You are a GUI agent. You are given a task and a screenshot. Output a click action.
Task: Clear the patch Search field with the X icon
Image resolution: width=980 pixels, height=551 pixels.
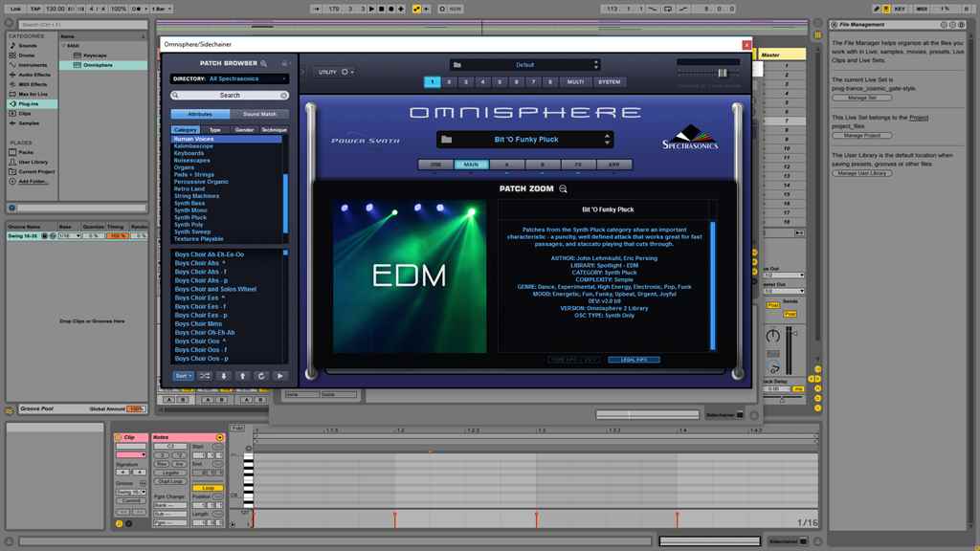click(283, 96)
